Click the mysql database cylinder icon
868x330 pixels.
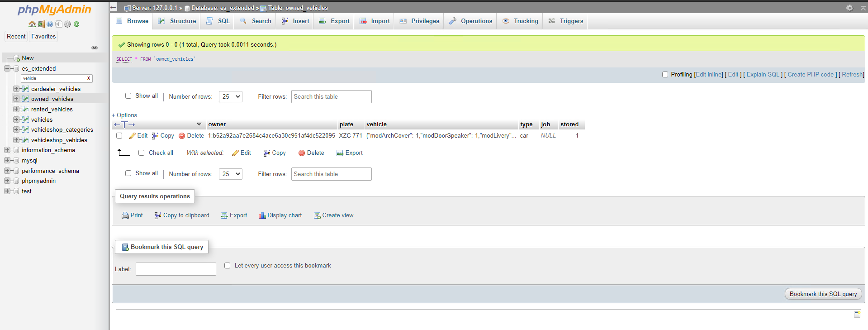point(17,161)
